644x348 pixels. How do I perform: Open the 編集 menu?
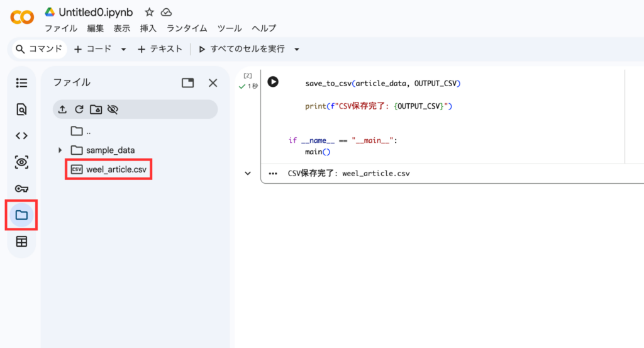[x=96, y=28]
